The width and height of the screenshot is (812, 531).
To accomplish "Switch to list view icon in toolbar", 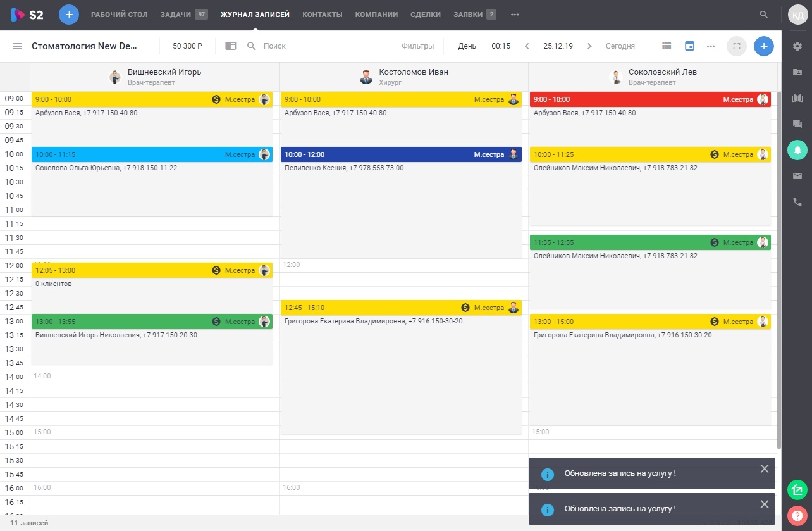I will (667, 46).
